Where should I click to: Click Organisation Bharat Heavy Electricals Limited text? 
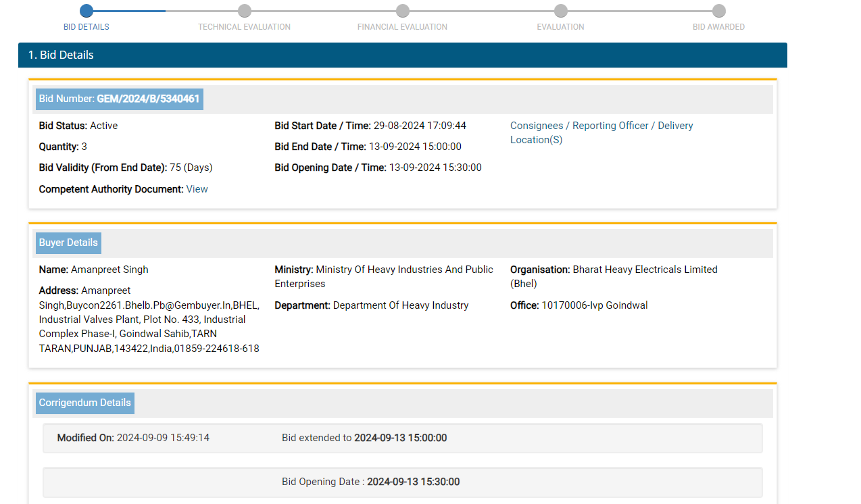coord(614,276)
